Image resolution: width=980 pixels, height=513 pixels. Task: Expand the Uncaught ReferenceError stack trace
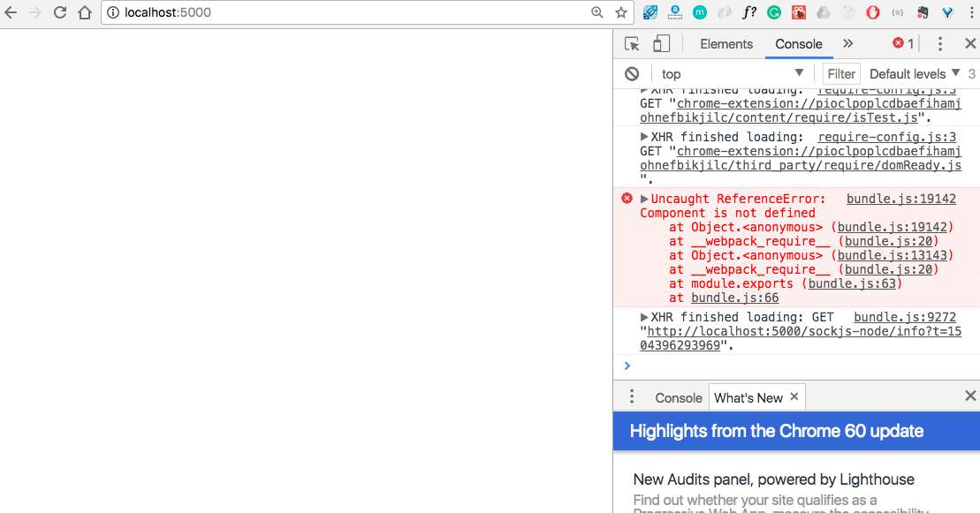tap(645, 200)
